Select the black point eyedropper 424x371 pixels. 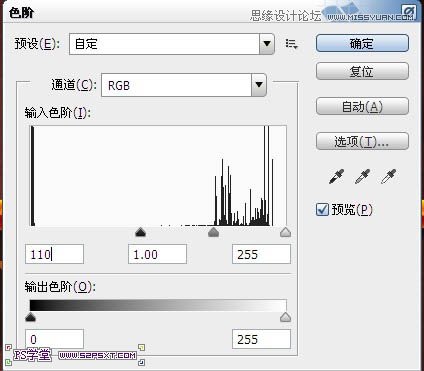point(336,177)
